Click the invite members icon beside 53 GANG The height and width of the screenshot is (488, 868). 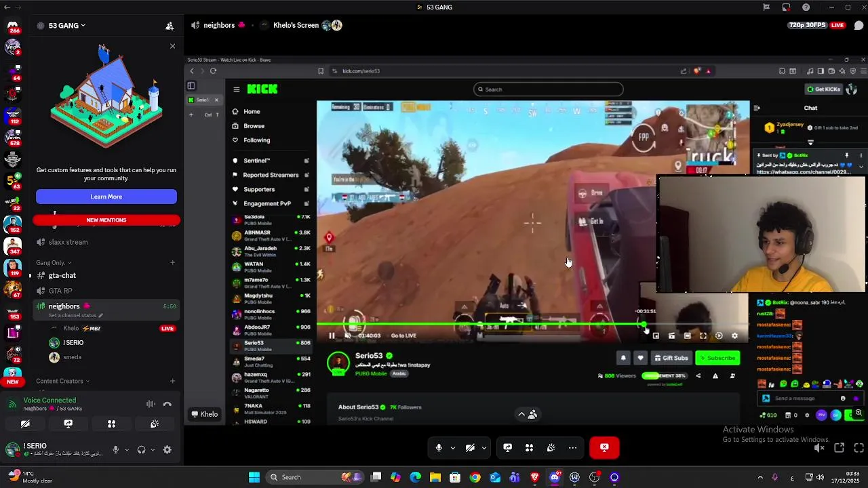coord(170,26)
